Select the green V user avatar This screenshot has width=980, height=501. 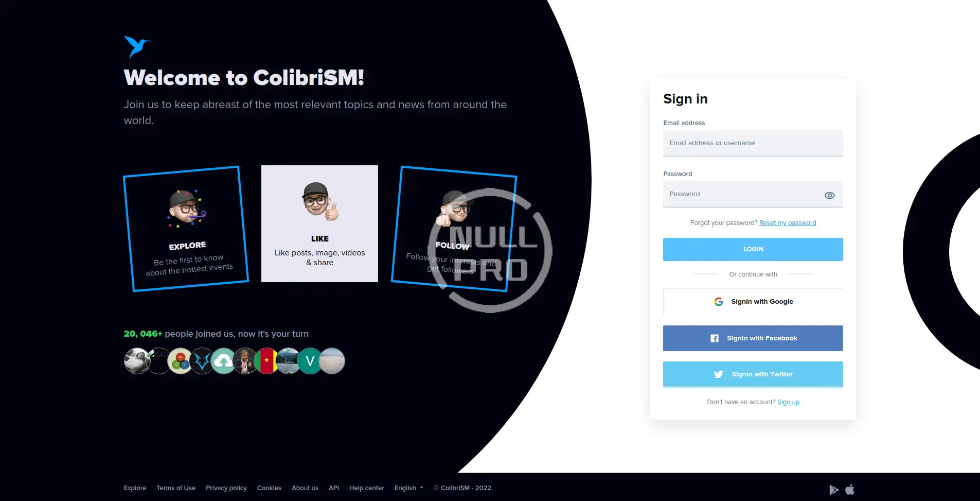[310, 361]
